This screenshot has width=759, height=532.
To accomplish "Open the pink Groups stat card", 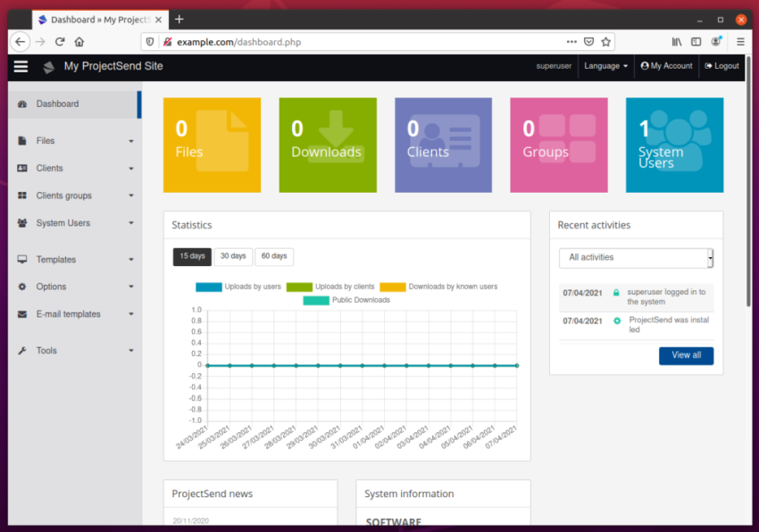I will (x=559, y=145).
